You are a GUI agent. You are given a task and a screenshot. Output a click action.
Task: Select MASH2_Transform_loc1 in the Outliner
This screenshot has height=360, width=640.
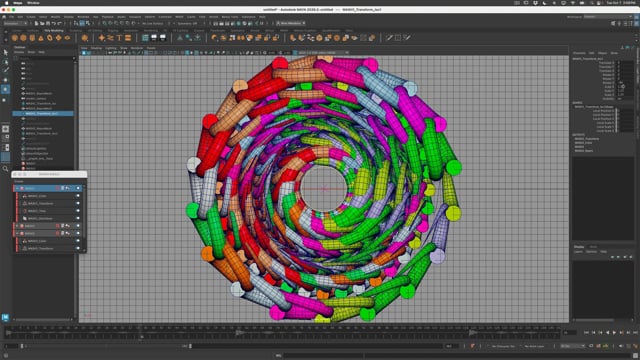pos(43,113)
